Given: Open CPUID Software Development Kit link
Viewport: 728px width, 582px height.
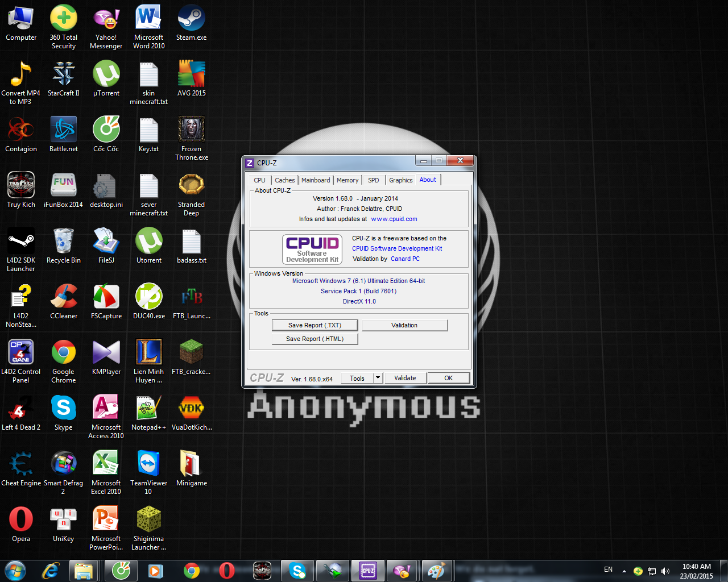Looking at the screenshot, I should (397, 248).
